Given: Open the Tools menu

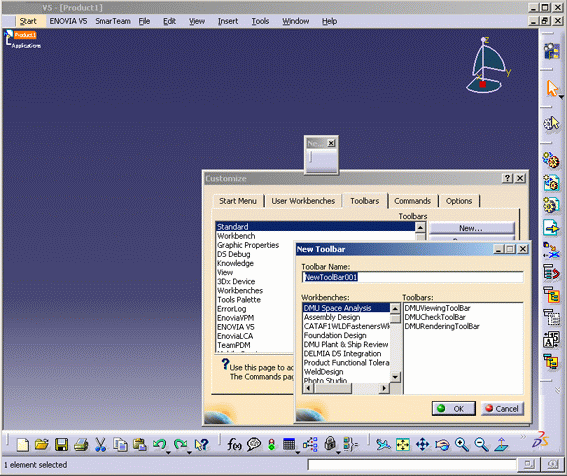Looking at the screenshot, I should pyautogui.click(x=260, y=21).
